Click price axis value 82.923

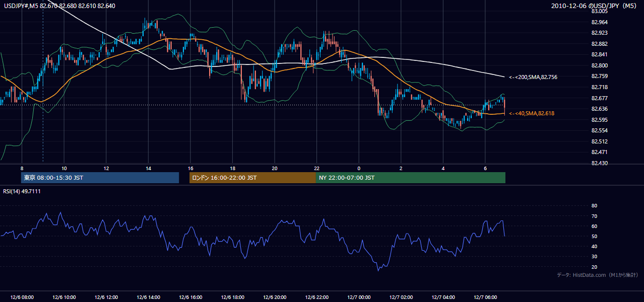[599, 33]
